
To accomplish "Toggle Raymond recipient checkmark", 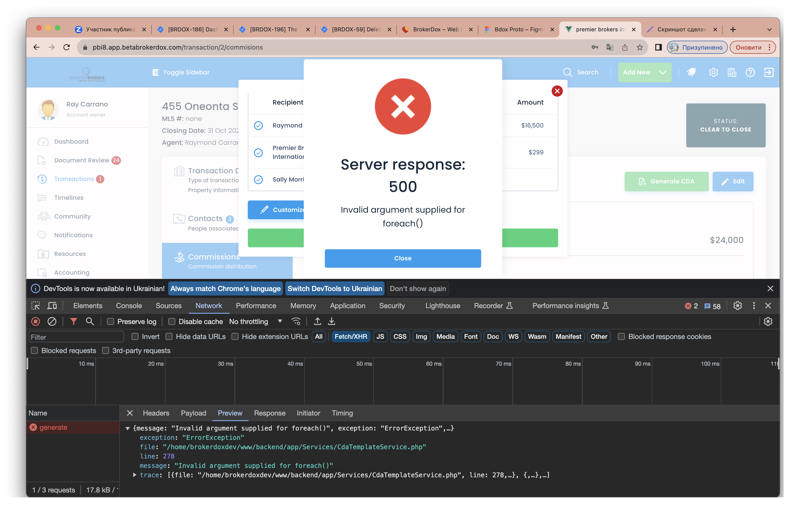I will click(258, 126).
